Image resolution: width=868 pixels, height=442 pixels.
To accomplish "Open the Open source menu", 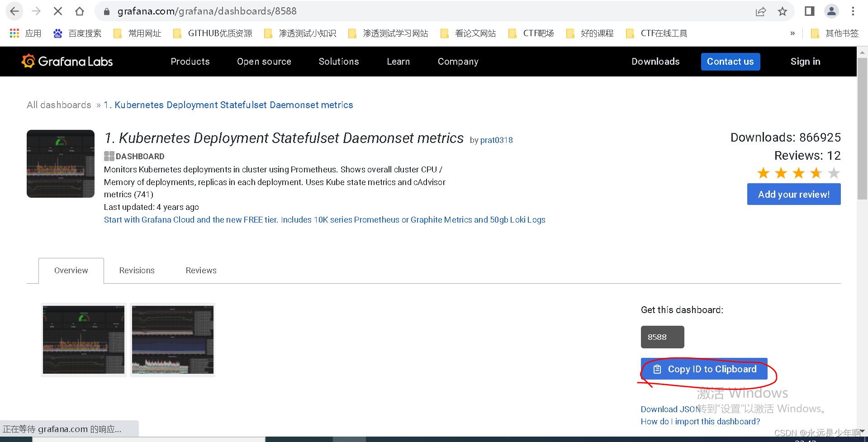I will click(x=264, y=62).
